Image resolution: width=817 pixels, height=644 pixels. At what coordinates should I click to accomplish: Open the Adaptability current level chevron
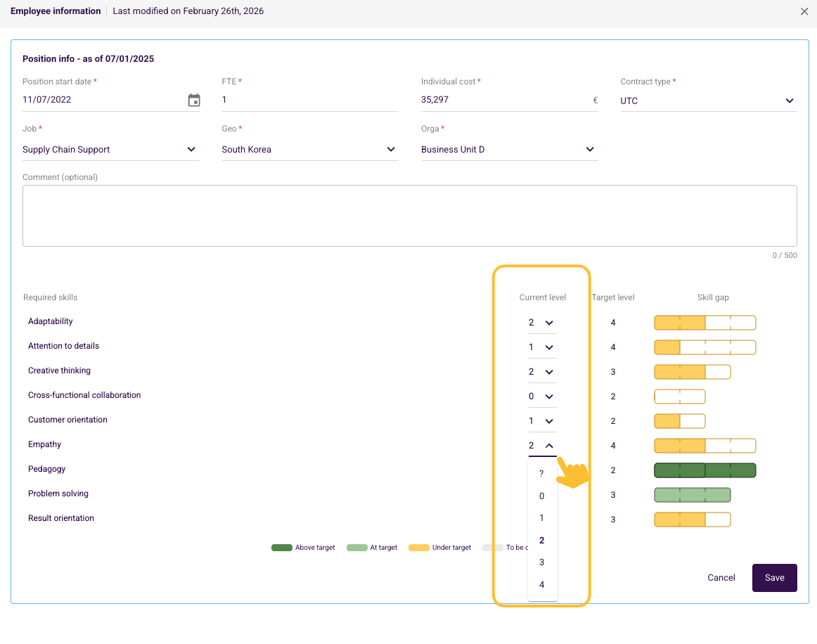coord(549,323)
